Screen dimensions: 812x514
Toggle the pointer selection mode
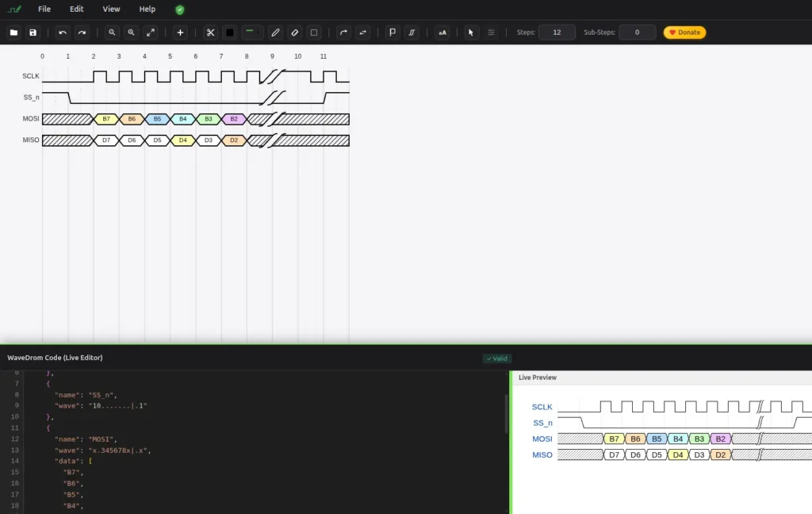471,33
